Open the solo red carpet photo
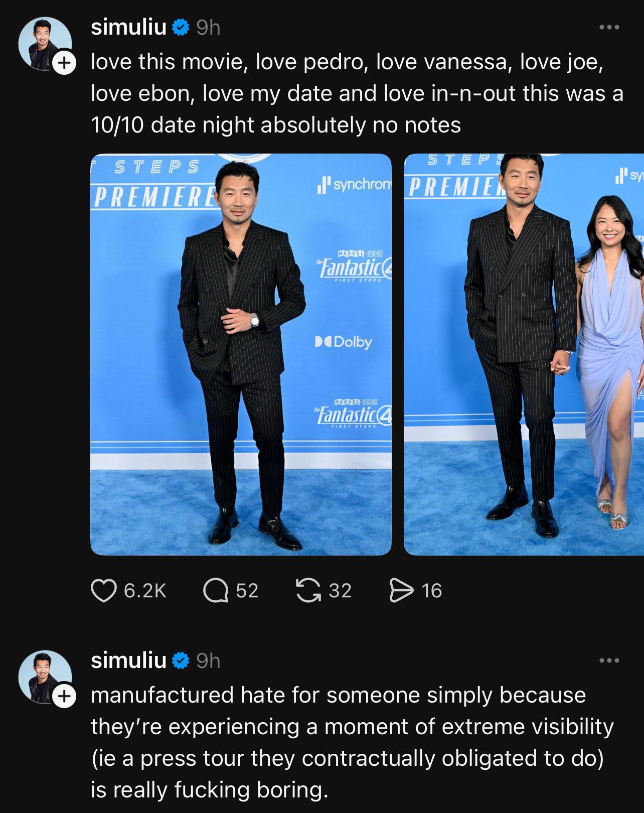This screenshot has height=813, width=644. [x=241, y=354]
